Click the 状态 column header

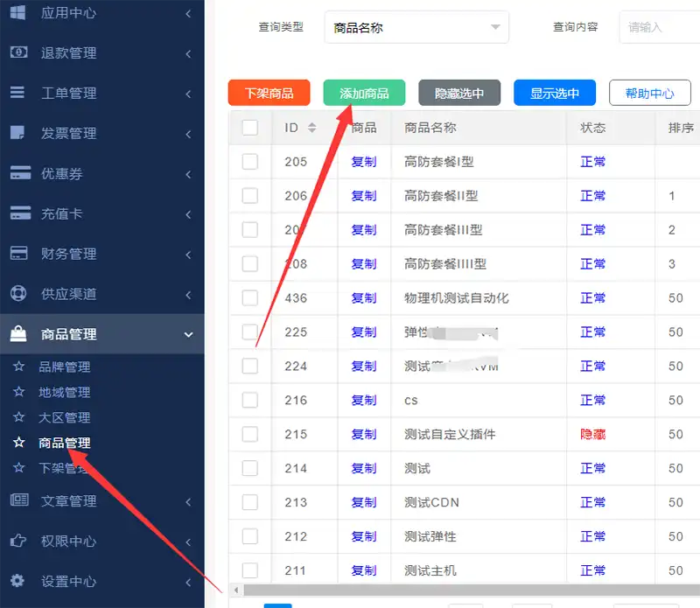tap(593, 128)
